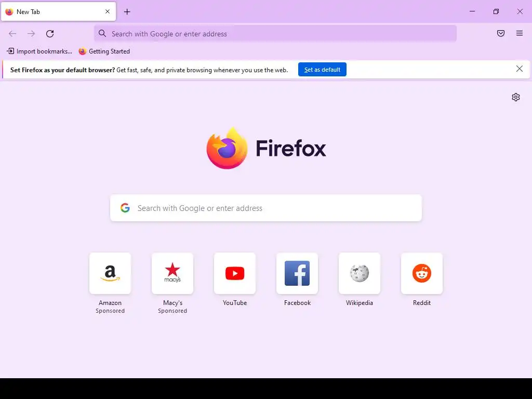This screenshot has height=399, width=532.
Task: Open Import bookmarks from bookmarks toolbar
Action: click(39, 51)
